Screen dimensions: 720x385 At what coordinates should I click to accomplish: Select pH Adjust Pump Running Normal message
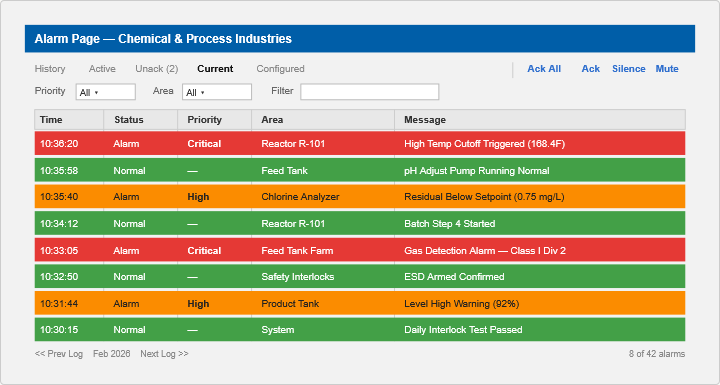pos(477,170)
